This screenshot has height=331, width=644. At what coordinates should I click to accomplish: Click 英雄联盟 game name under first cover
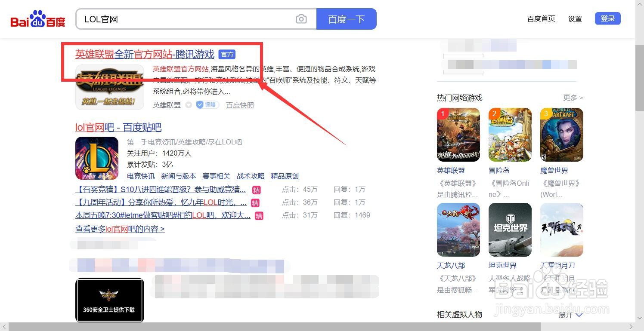coord(451,171)
